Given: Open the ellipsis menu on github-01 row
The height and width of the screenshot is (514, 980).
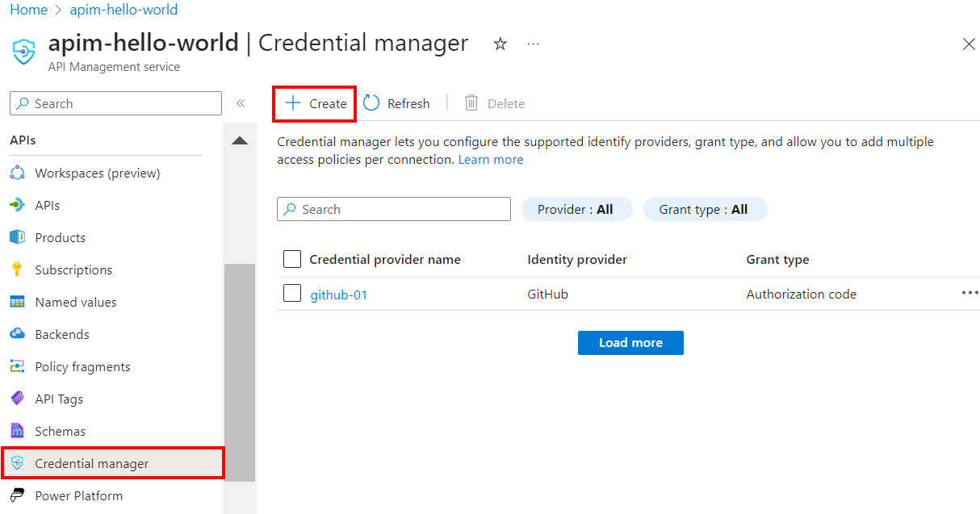Looking at the screenshot, I should (x=970, y=294).
